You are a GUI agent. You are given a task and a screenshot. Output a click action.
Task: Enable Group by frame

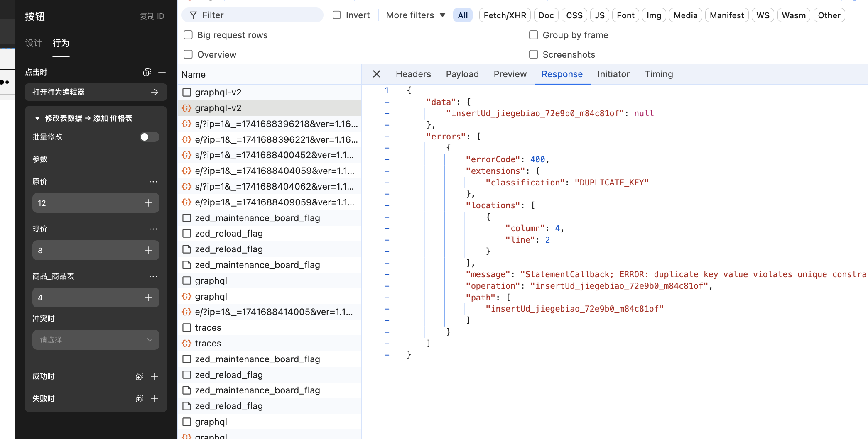click(534, 35)
